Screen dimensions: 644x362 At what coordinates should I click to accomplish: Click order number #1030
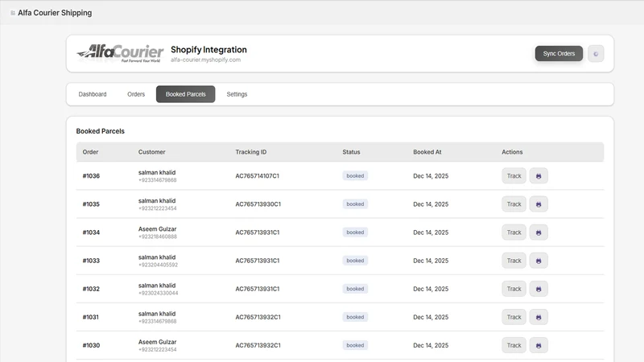(91, 345)
